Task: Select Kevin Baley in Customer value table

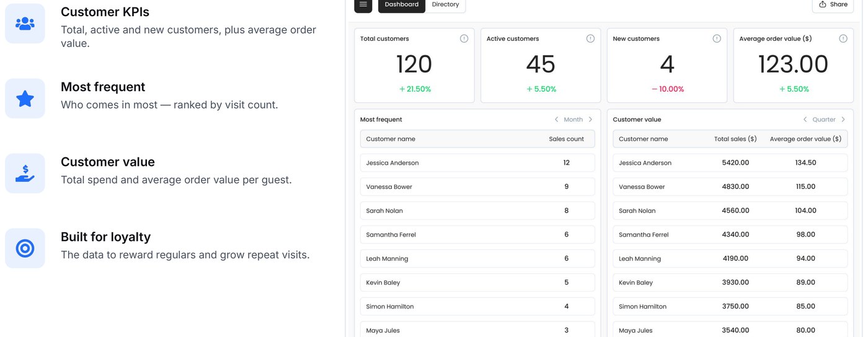Action: tap(730, 282)
